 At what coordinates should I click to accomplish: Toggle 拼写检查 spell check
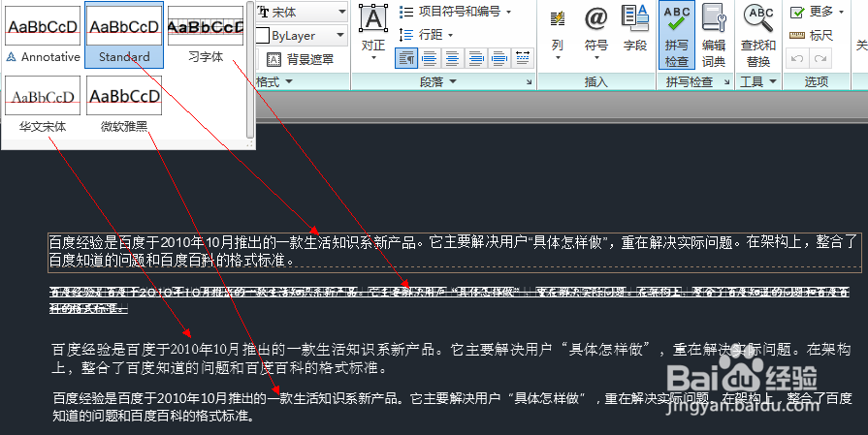pyautogui.click(x=677, y=36)
